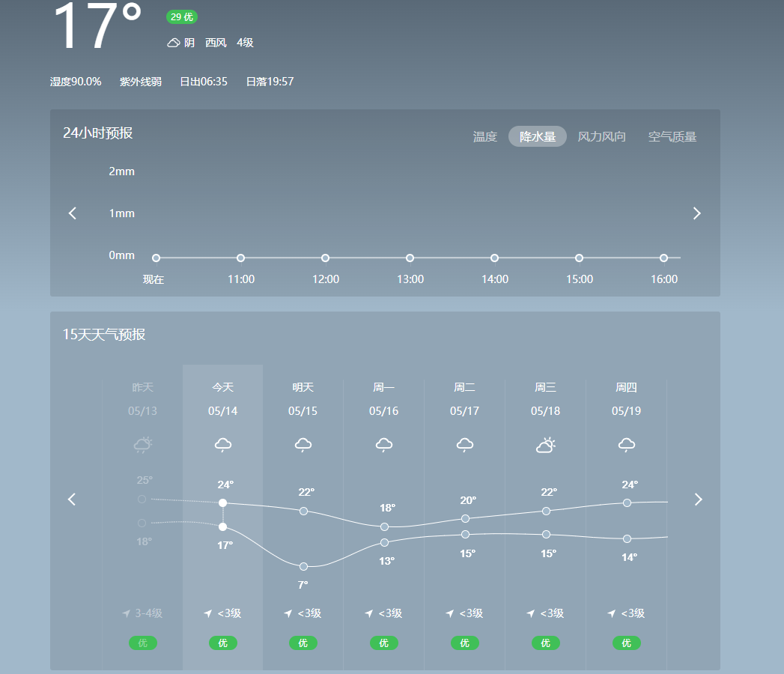Image resolution: width=784 pixels, height=674 pixels.
Task: Click the 优 badge under 05/17
Action: click(465, 643)
